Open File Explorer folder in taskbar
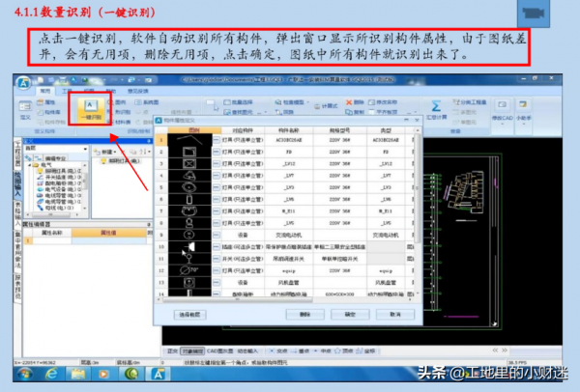 [x=78, y=374]
